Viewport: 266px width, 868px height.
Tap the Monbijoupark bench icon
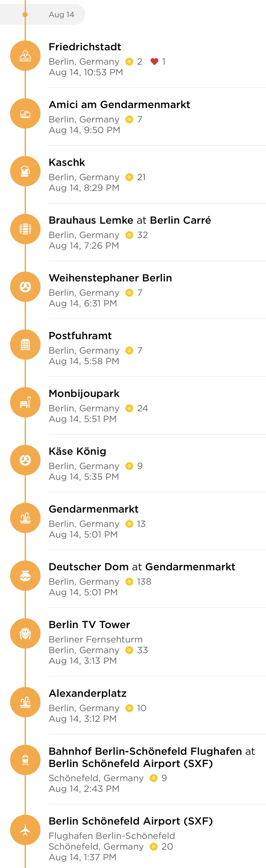coord(25,403)
